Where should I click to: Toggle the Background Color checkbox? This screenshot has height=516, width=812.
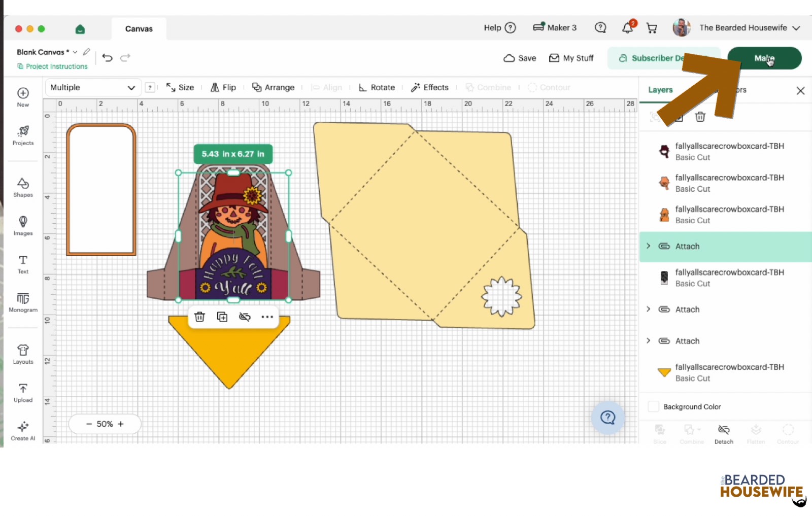(x=654, y=406)
